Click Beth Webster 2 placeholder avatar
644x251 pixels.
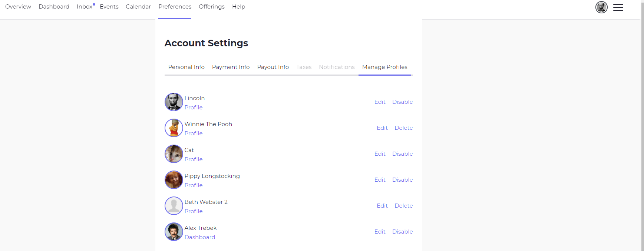(x=174, y=206)
